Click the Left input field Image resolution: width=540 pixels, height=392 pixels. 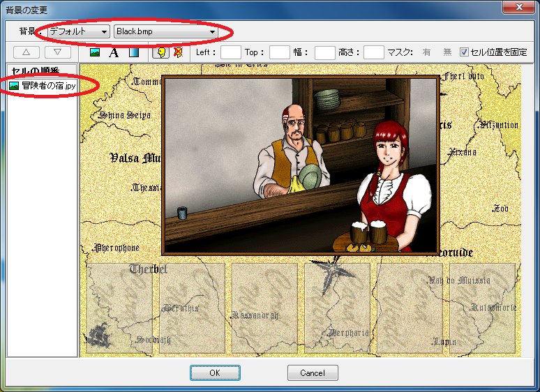(230, 52)
